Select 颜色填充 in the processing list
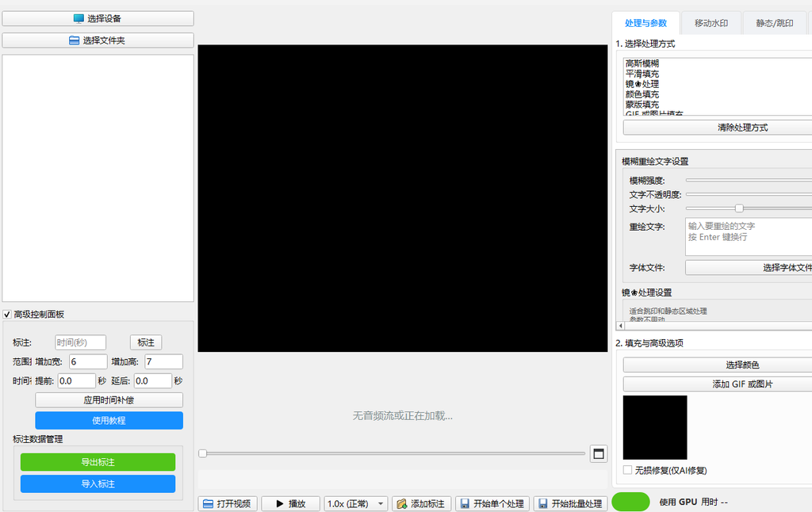Viewport: 812px width, 512px height. pyautogui.click(x=642, y=94)
